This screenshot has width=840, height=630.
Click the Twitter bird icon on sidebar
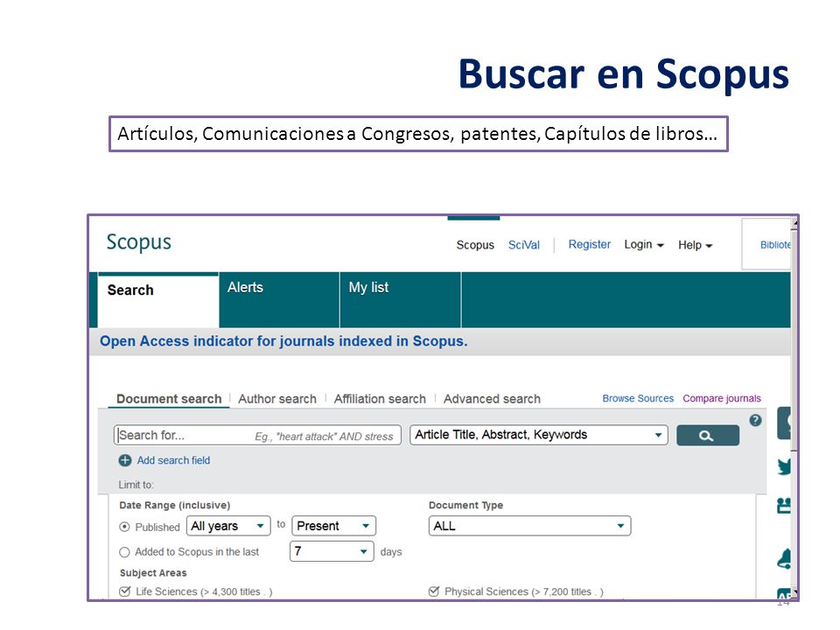pos(784,466)
